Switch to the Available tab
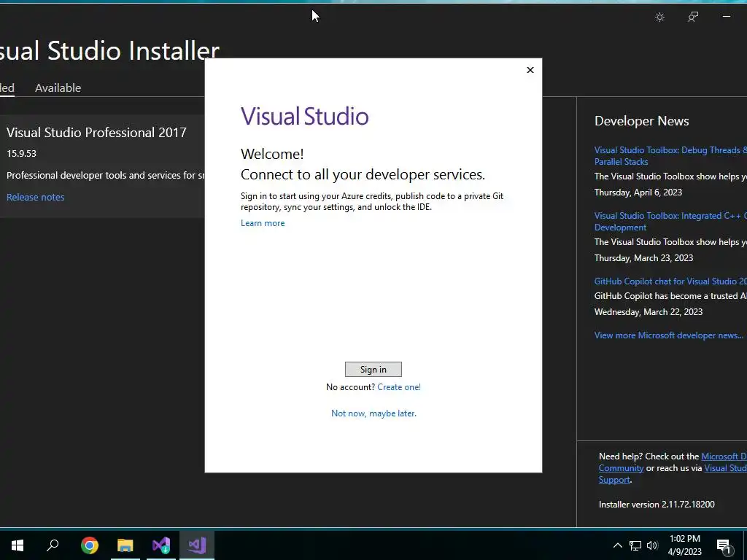The height and width of the screenshot is (560, 747). pyautogui.click(x=58, y=88)
